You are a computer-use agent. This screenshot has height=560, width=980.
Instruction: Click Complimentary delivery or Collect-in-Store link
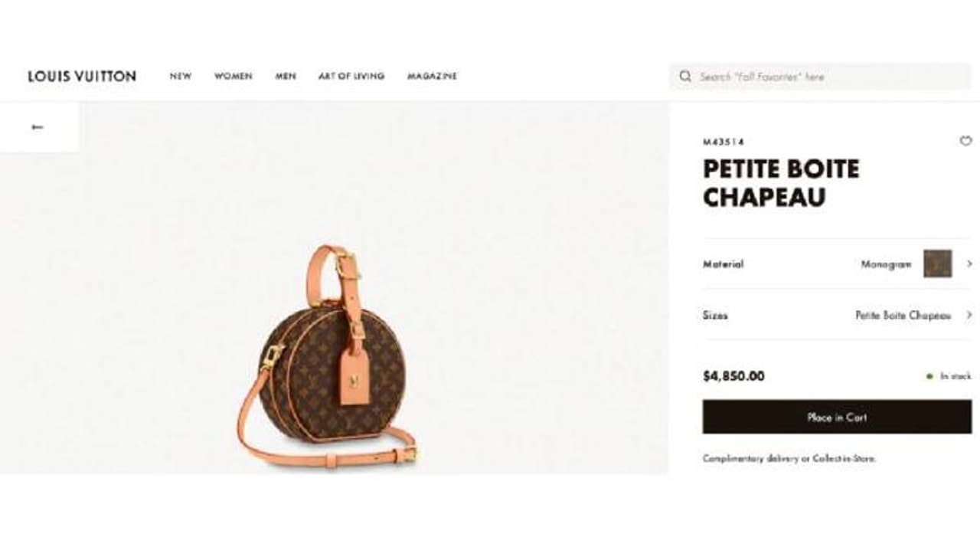click(x=789, y=458)
